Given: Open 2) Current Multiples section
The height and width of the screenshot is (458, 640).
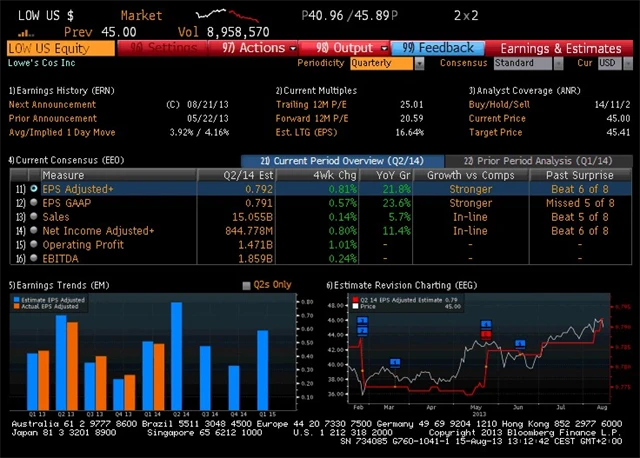Looking at the screenshot, I should 316,91.
